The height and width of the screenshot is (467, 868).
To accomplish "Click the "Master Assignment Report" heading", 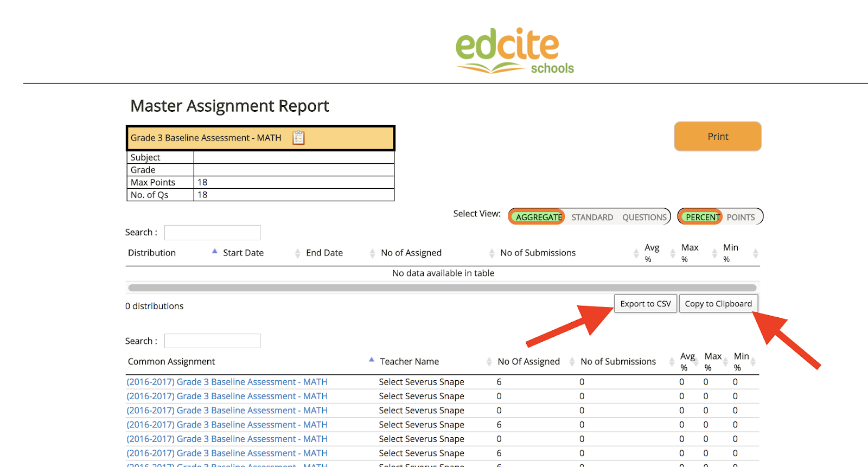I will pyautogui.click(x=229, y=106).
